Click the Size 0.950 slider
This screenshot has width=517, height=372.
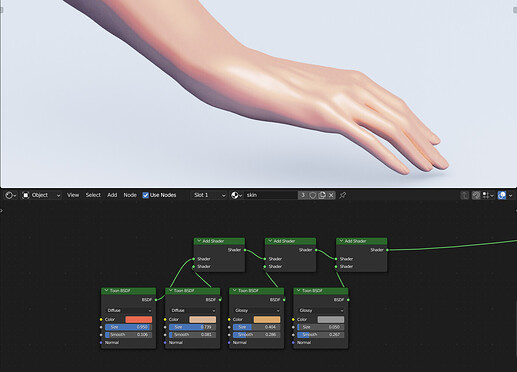[129, 327]
